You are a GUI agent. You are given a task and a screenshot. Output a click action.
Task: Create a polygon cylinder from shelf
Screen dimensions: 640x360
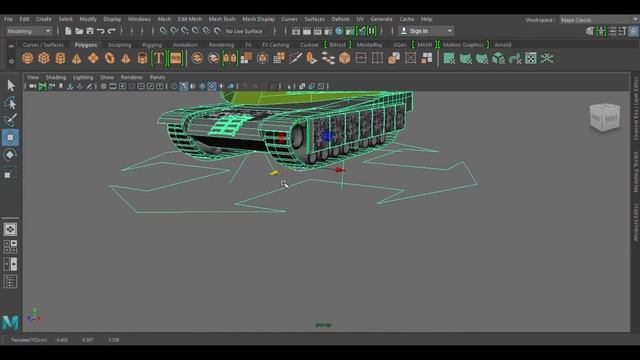click(60, 58)
